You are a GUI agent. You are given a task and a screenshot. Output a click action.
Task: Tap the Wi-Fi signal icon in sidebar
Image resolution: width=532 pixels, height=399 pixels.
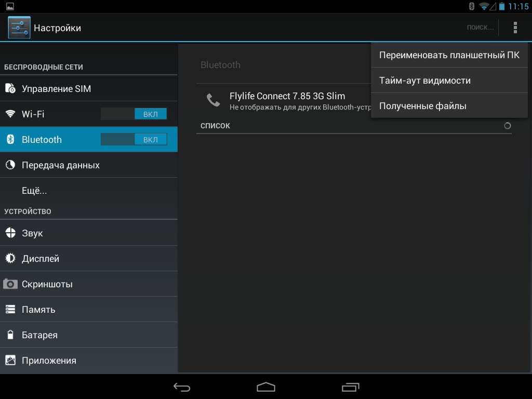(x=10, y=114)
